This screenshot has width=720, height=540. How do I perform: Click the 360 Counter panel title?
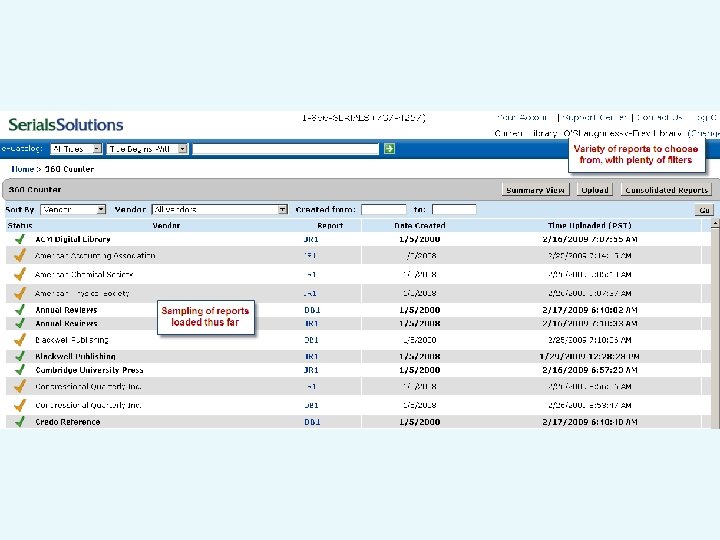tap(35, 189)
